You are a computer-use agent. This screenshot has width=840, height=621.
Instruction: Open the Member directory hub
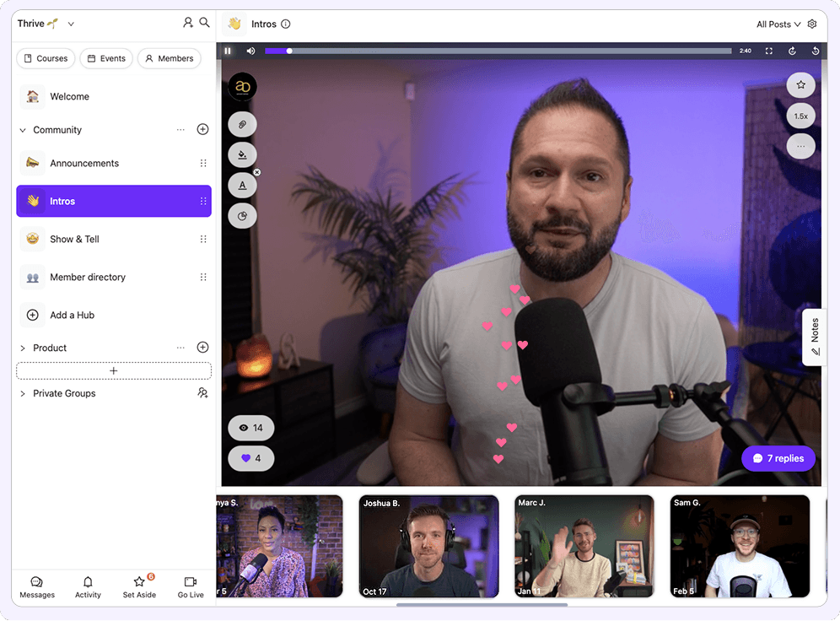coord(114,277)
